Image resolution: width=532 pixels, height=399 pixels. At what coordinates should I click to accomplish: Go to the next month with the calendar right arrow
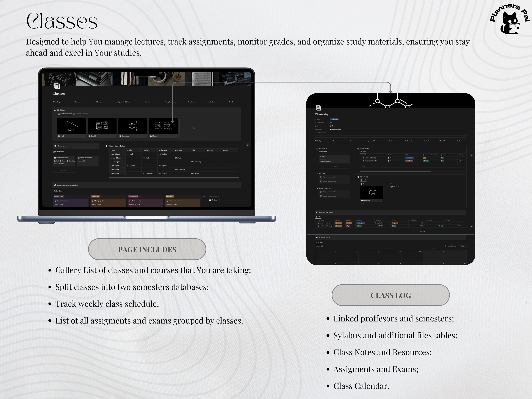[x=465, y=246]
